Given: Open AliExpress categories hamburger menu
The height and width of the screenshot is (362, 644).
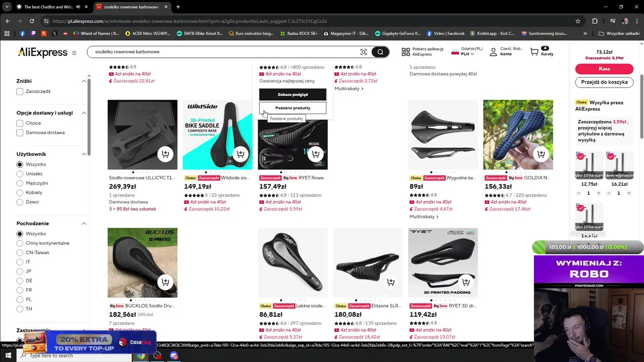Looking at the screenshot, I should 74,53.
